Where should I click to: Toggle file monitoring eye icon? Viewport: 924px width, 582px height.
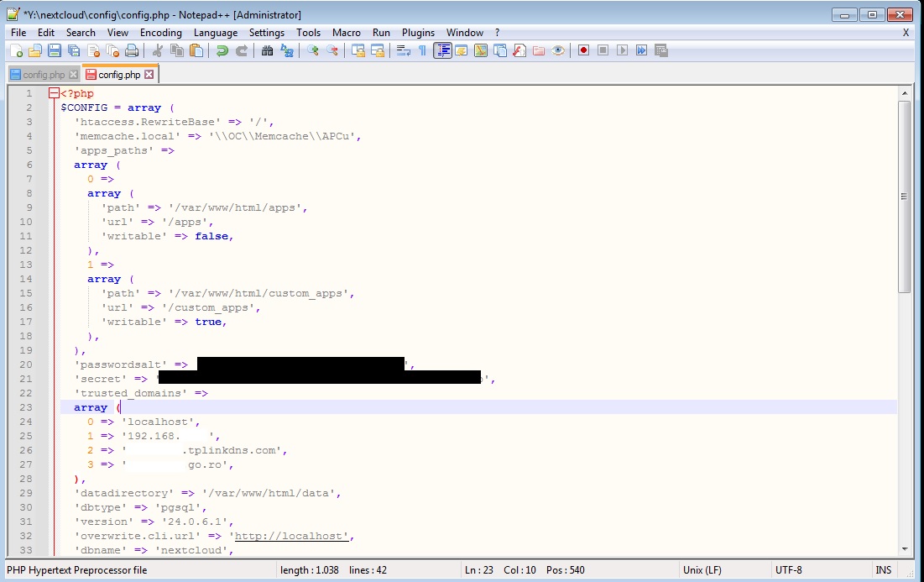tap(558, 50)
